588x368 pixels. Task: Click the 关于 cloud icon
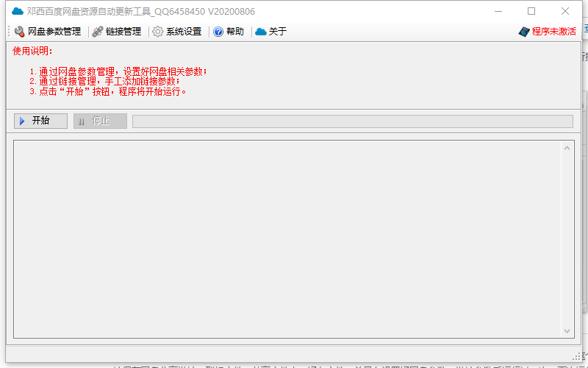261,32
